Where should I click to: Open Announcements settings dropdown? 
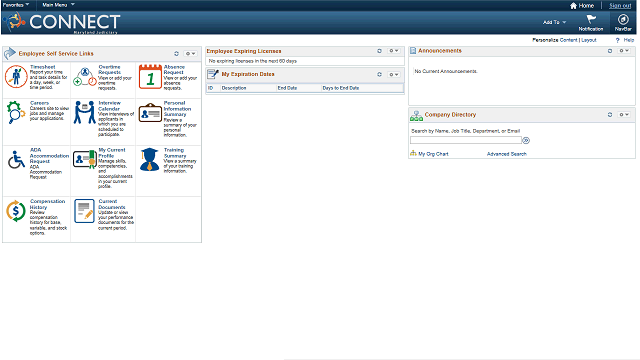pos(624,51)
